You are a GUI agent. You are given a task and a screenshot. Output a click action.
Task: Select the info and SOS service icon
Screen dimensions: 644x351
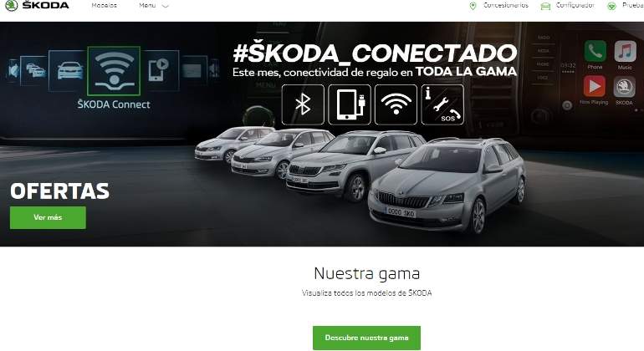pos(442,104)
